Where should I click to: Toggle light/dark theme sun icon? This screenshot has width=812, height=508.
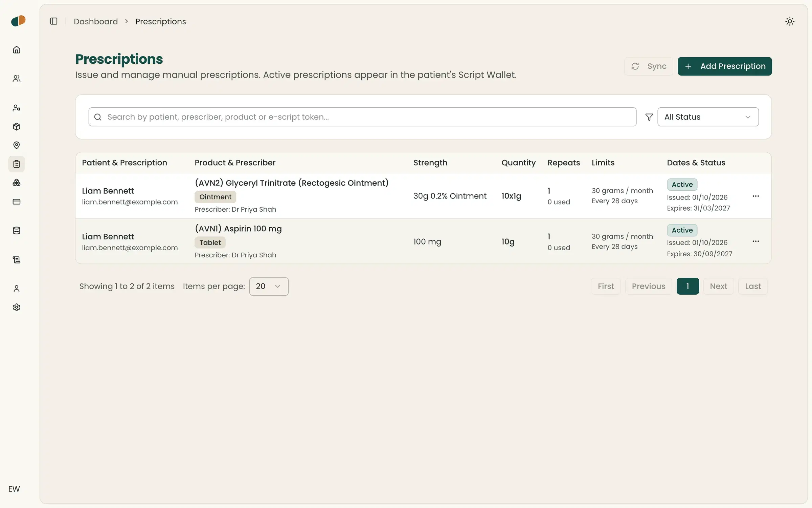pyautogui.click(x=790, y=21)
